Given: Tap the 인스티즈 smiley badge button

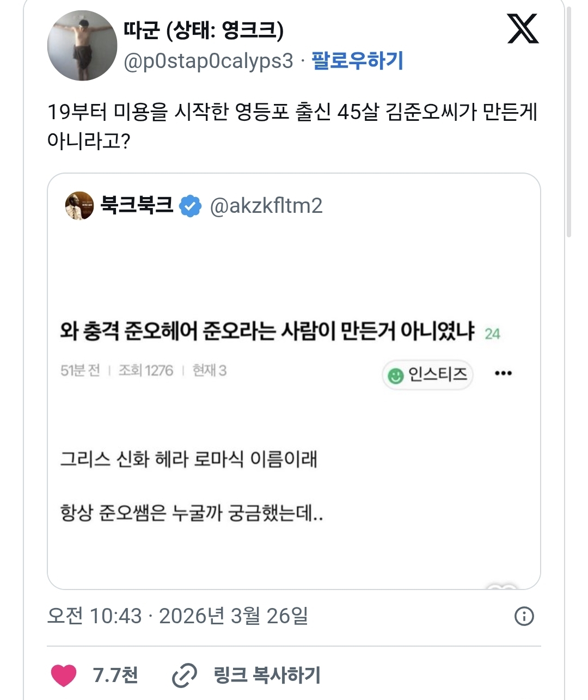Looking at the screenshot, I should (427, 374).
